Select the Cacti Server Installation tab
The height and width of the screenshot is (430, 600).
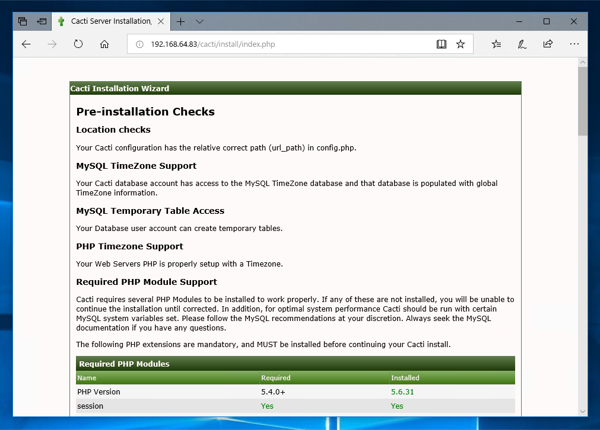(x=111, y=21)
